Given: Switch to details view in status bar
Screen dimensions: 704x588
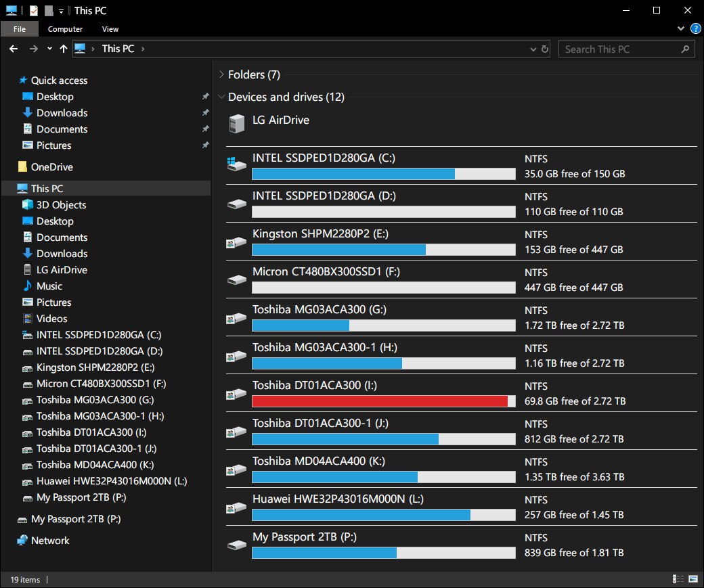Looking at the screenshot, I should (678, 579).
